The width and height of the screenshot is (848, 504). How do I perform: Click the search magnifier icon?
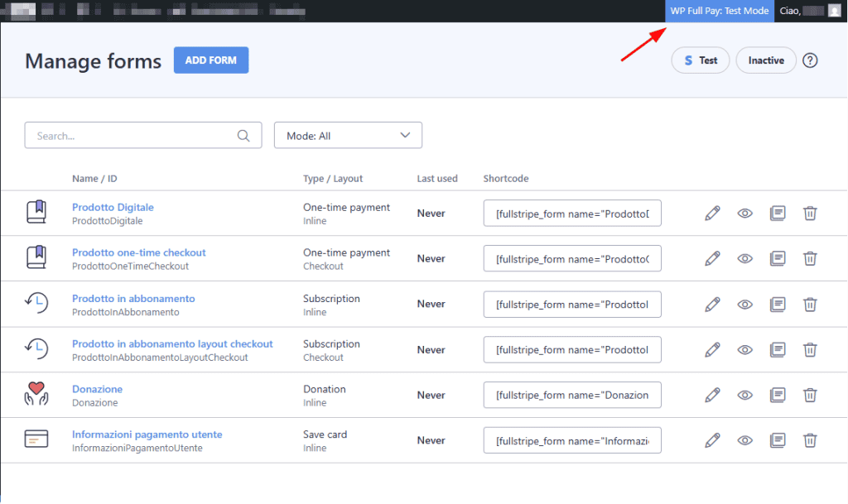pos(243,134)
